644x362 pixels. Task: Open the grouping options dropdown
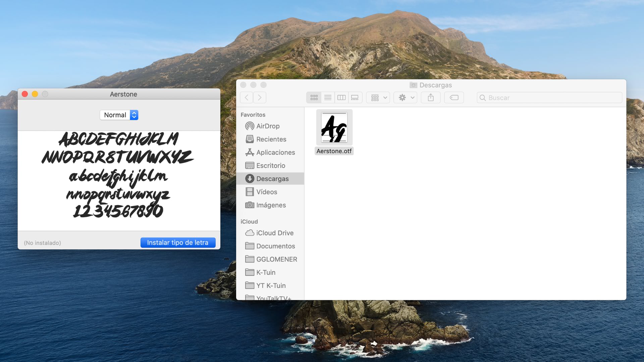coord(378,97)
